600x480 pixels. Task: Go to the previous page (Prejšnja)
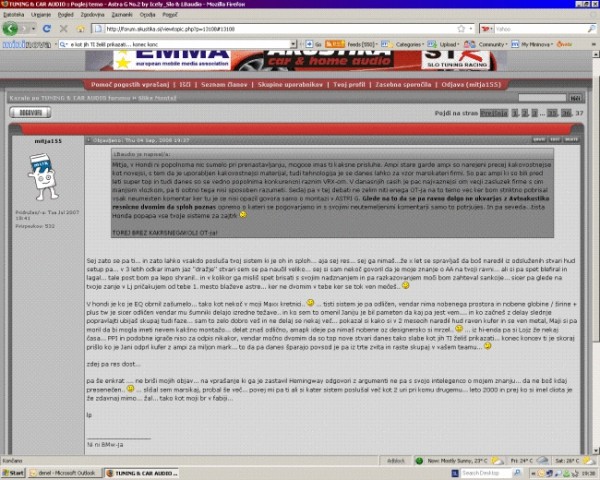coord(494,113)
